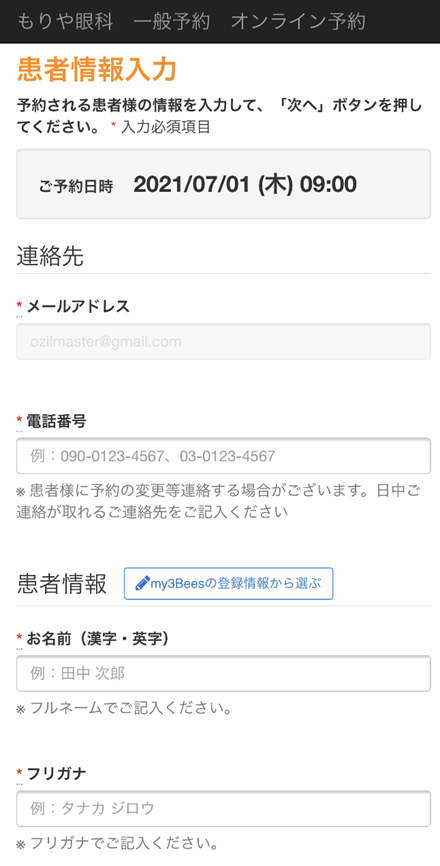Click the メールアドレス field label
The image size is (440, 866).
click(78, 306)
